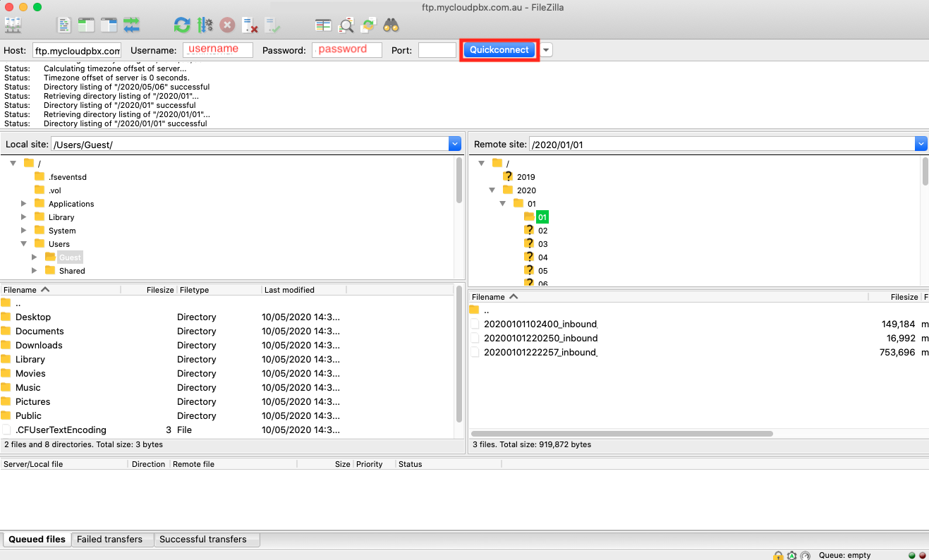929x560 pixels.
Task: Click the Quickconnect button
Action: (499, 50)
